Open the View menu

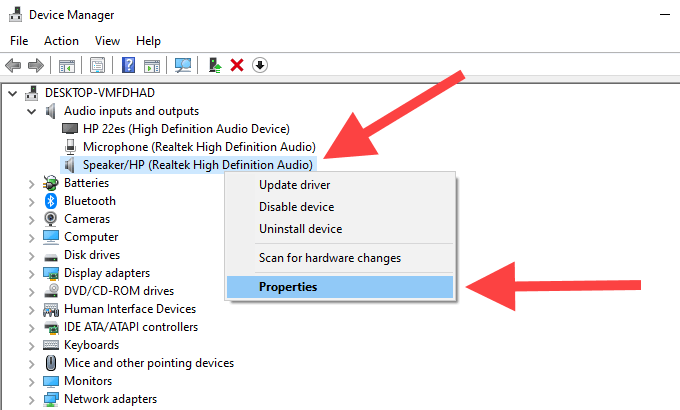coord(107,41)
